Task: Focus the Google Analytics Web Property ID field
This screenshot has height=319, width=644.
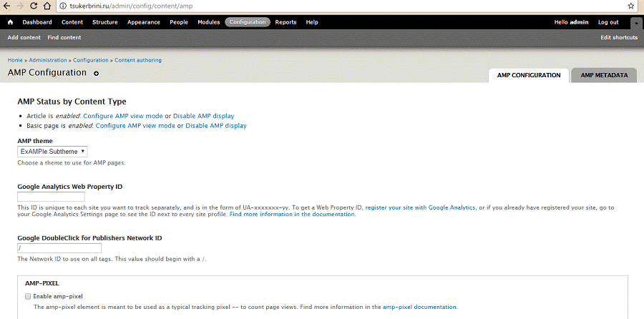Action: pyautogui.click(x=51, y=197)
